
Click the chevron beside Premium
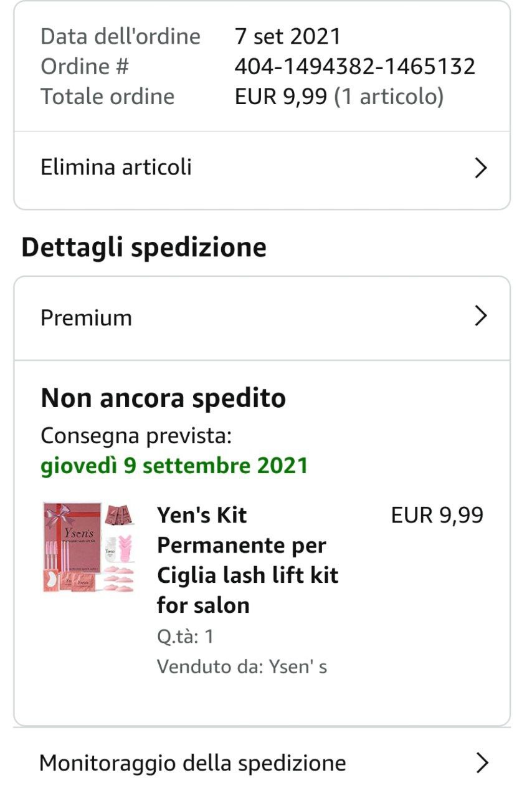tap(480, 317)
